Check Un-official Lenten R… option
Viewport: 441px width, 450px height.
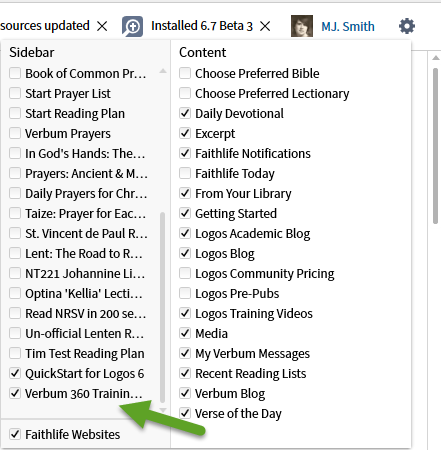15,333
